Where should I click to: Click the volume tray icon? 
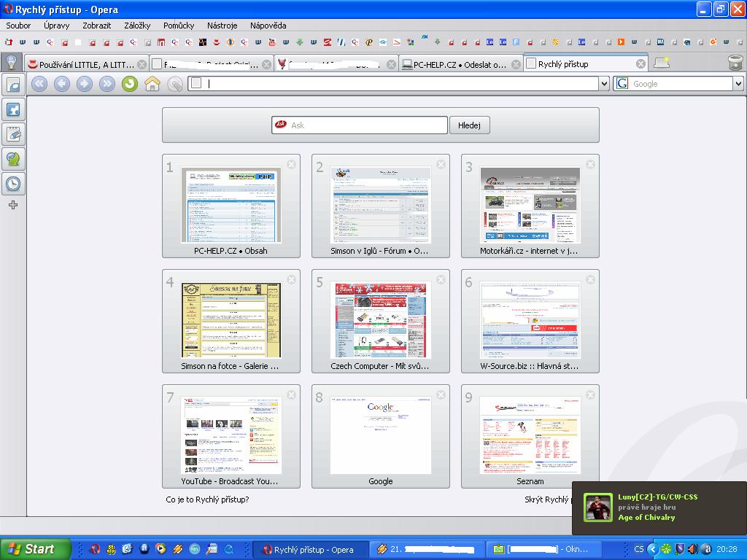point(693,549)
